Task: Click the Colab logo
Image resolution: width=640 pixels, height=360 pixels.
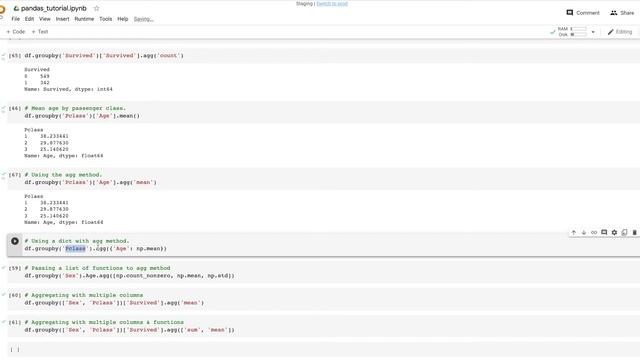Action: coord(2,9)
